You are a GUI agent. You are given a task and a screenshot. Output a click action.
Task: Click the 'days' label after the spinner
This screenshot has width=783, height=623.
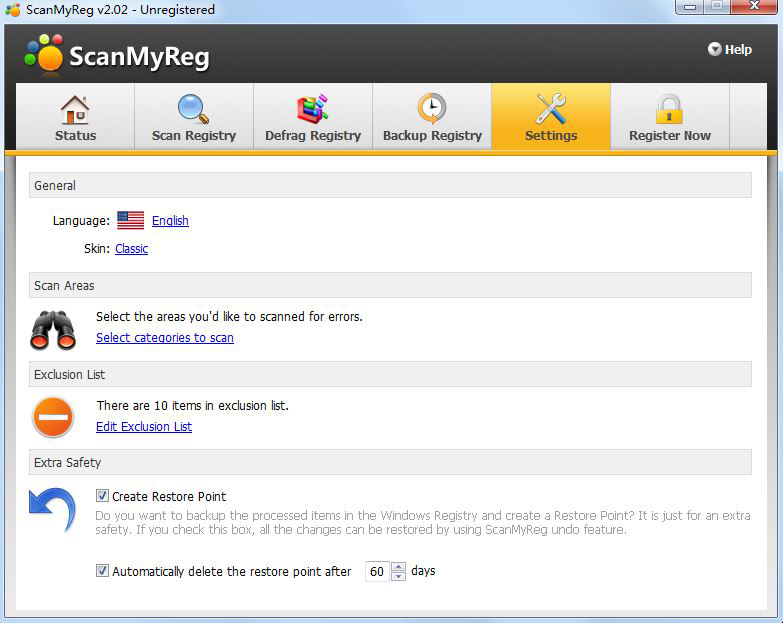click(423, 571)
